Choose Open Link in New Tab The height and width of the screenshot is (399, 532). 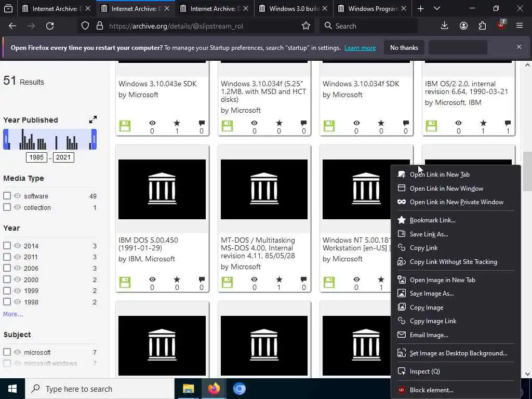tap(456, 175)
